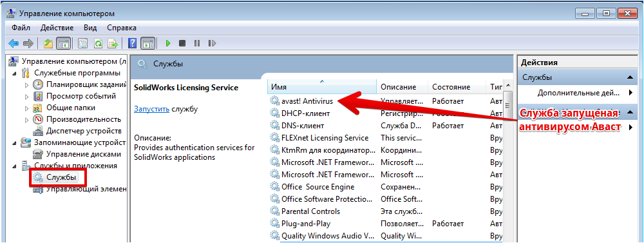Click services list scrollbar up arrow

click(x=509, y=85)
